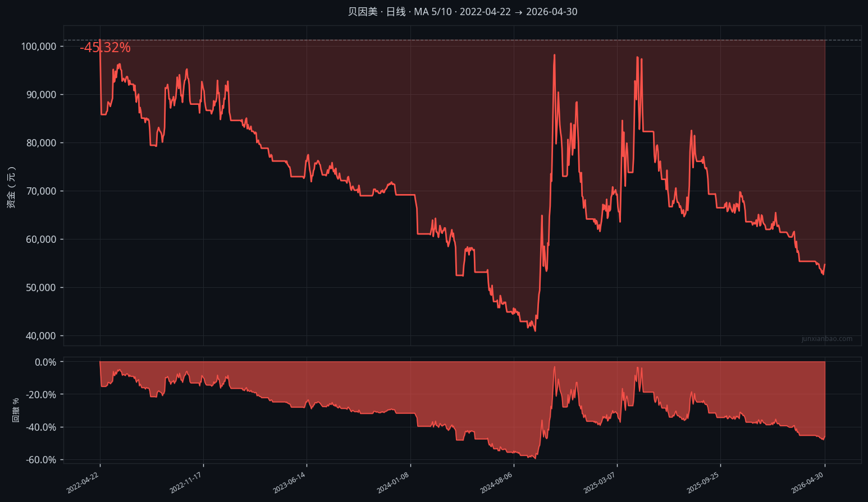Select the 2024-01-08 date label
868x502 pixels.
[x=393, y=483]
